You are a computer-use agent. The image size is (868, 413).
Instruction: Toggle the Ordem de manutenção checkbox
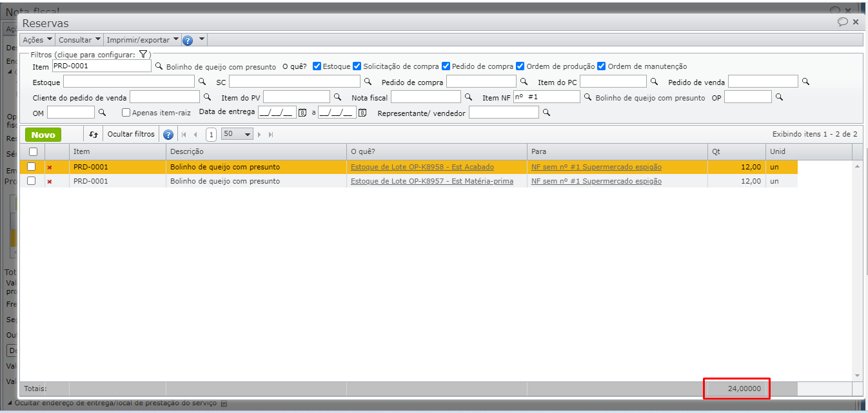click(x=602, y=66)
